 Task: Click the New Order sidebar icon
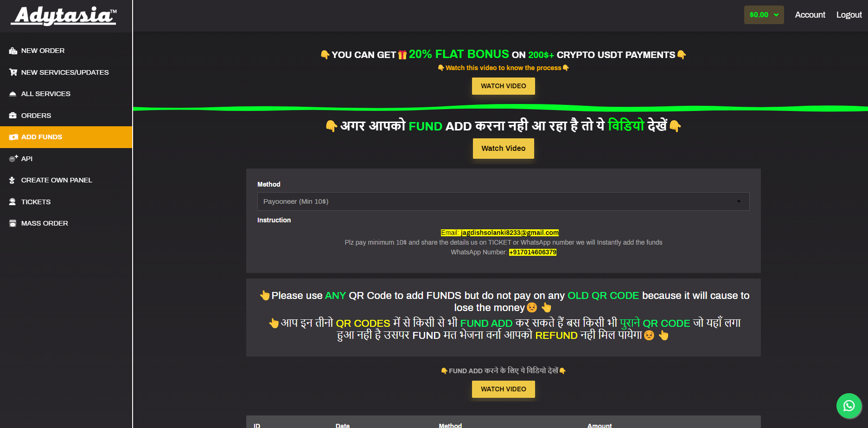point(13,51)
